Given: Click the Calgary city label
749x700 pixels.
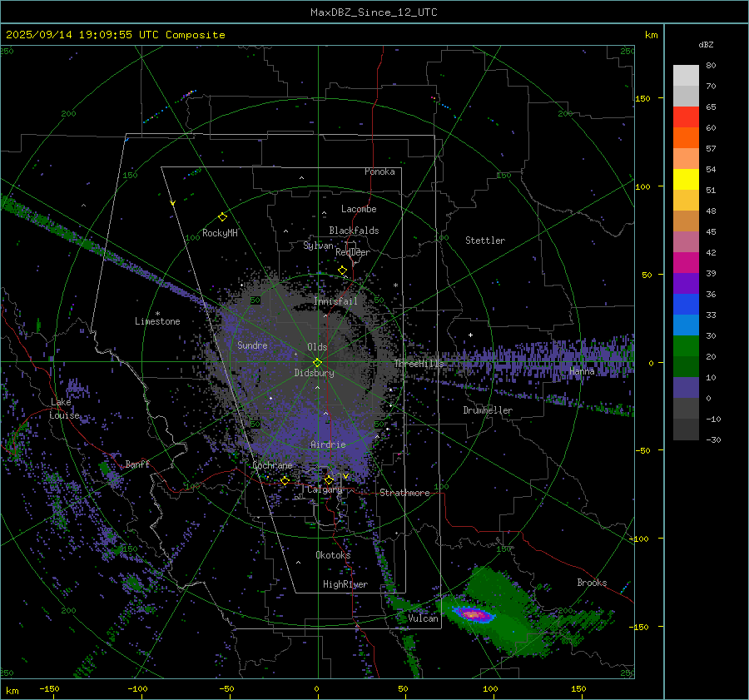Looking at the screenshot, I should (x=325, y=489).
